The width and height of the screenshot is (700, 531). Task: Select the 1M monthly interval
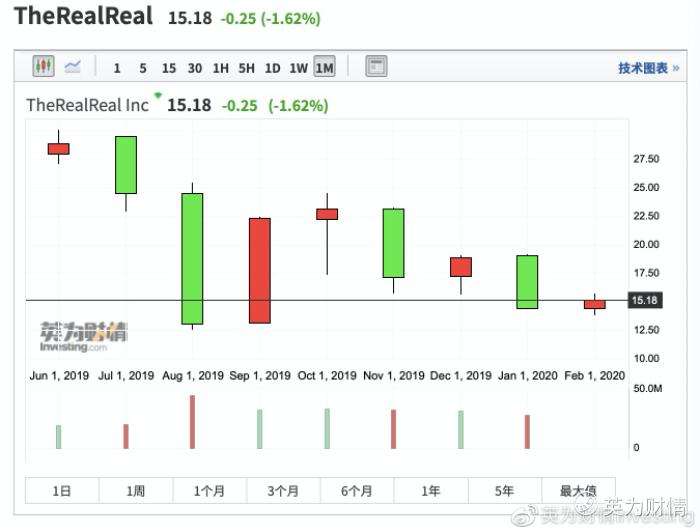[325, 67]
